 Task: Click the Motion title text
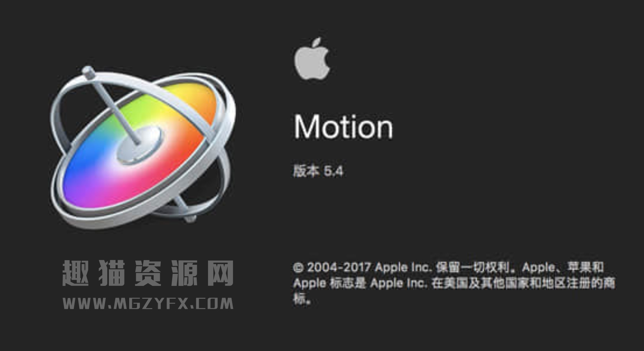coord(343,126)
